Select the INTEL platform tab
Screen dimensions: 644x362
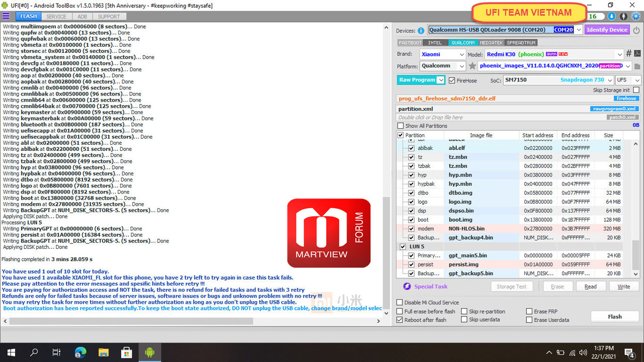[435, 43]
